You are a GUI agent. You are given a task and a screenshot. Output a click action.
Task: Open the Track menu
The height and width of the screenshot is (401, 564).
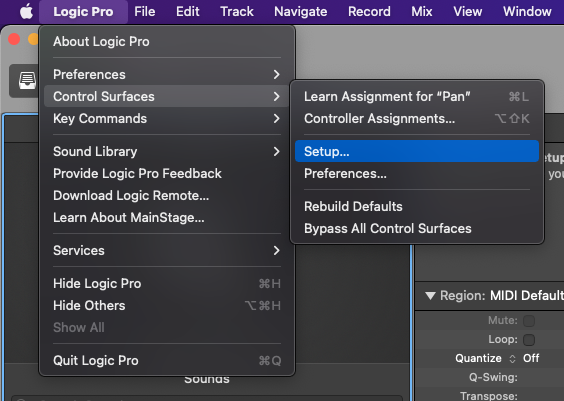tap(237, 12)
